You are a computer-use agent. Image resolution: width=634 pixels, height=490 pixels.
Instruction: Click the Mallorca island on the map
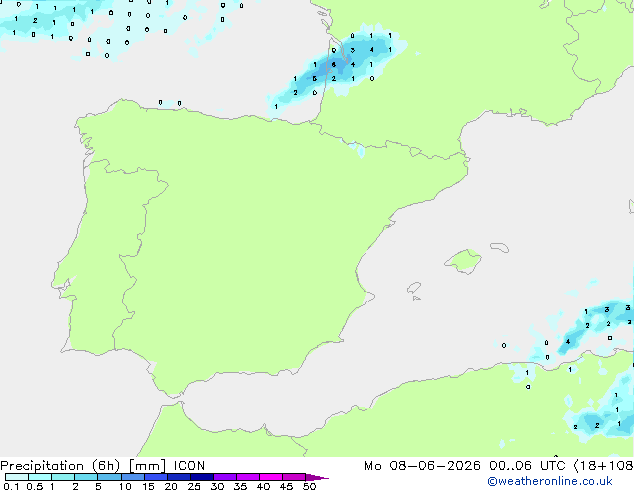[x=463, y=262]
